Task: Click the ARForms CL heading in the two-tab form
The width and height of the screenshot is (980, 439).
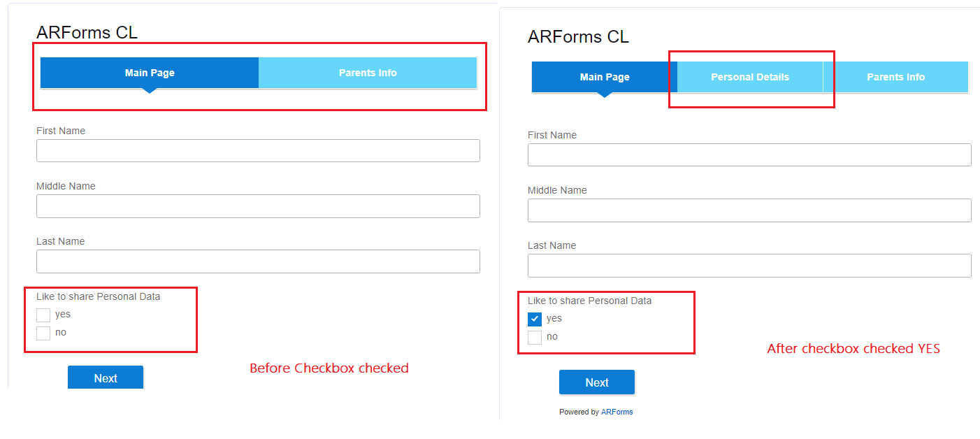Action: [87, 32]
